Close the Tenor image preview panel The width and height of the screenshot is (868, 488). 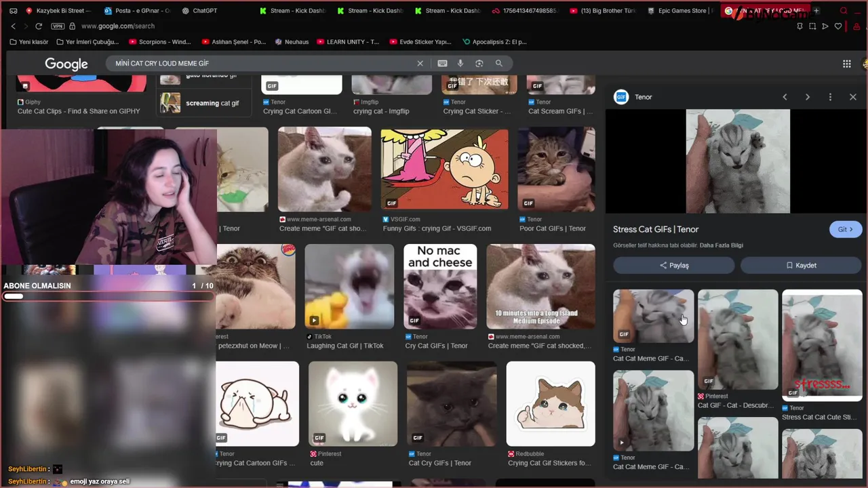(853, 97)
